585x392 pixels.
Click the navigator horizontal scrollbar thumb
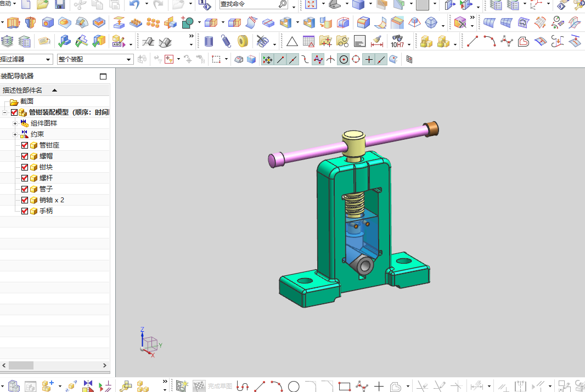[x=21, y=366]
